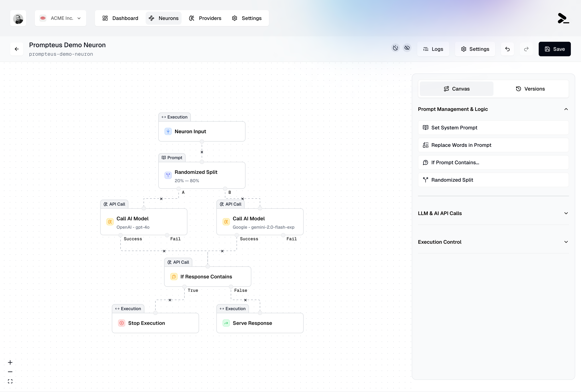
Task: Open the Logs panel
Action: click(x=433, y=49)
